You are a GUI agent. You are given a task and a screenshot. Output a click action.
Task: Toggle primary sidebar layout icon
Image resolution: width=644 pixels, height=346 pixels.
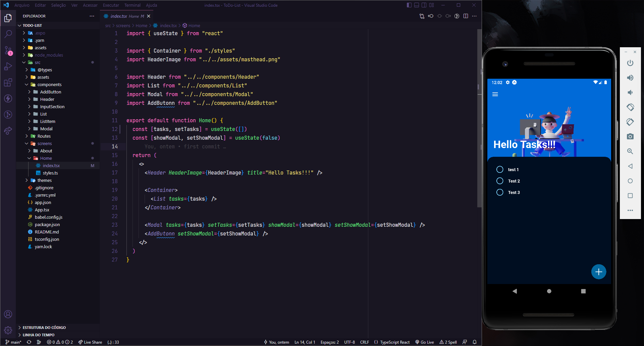coord(409,5)
